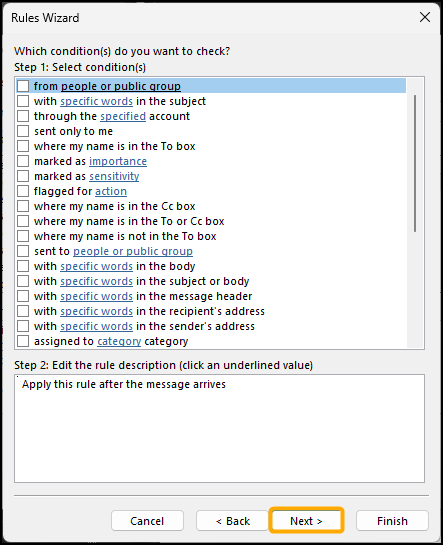The image size is (443, 545).
Task: Go to previous step with < Back
Action: (x=232, y=521)
